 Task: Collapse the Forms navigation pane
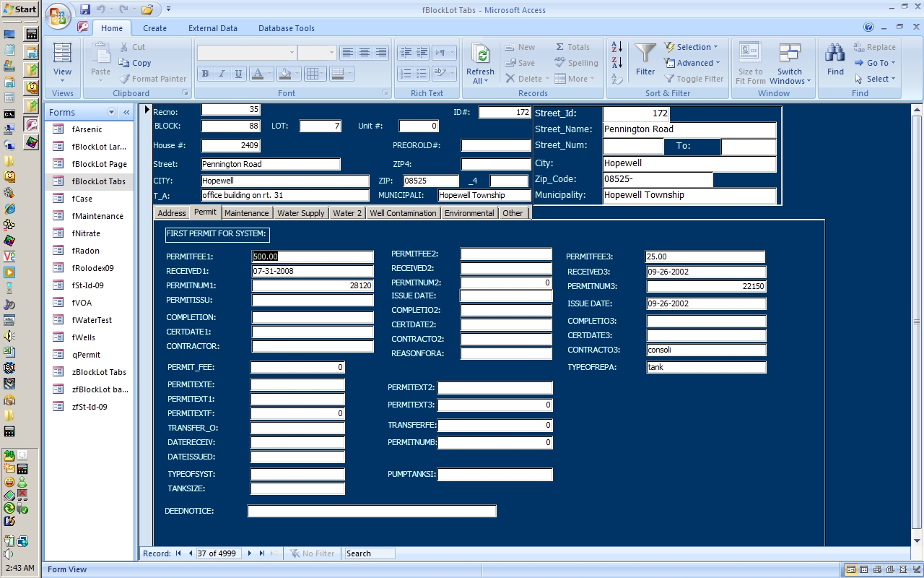point(126,112)
